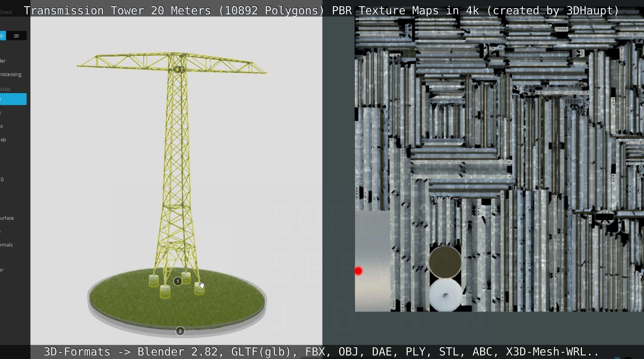Select the 'urface' option in left sidebar
The image size is (644, 359).
[7, 218]
